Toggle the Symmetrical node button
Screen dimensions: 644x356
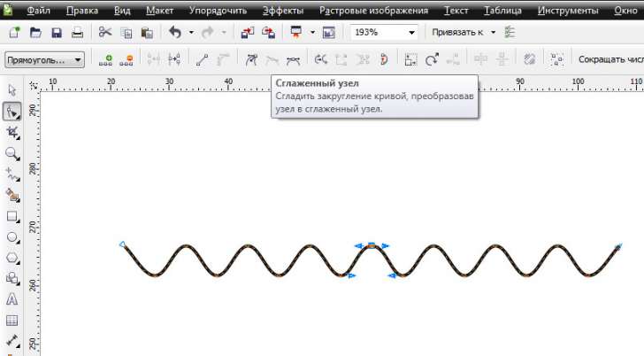click(x=293, y=60)
